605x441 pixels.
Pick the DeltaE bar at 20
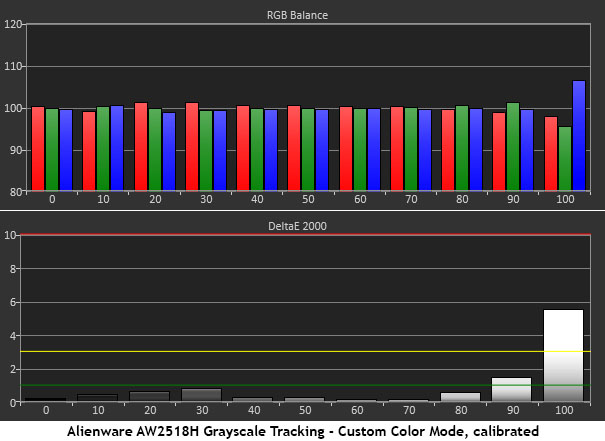point(150,397)
